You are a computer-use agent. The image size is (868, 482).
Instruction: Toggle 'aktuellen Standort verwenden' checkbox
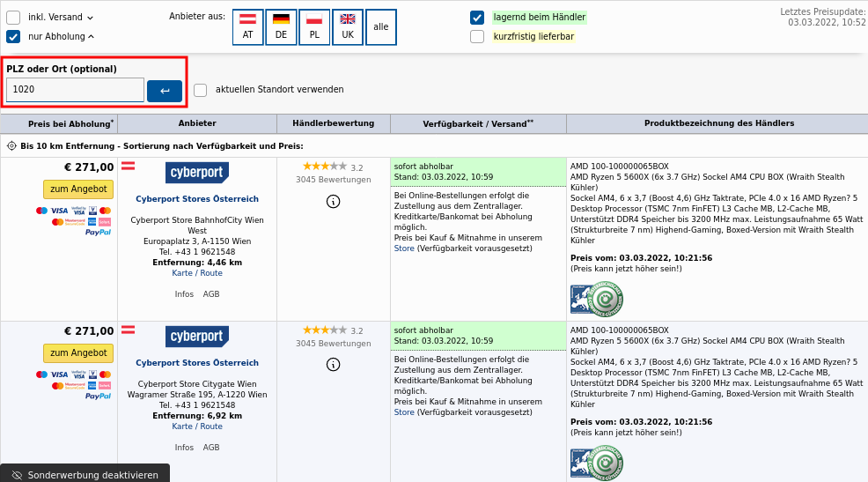coord(201,90)
